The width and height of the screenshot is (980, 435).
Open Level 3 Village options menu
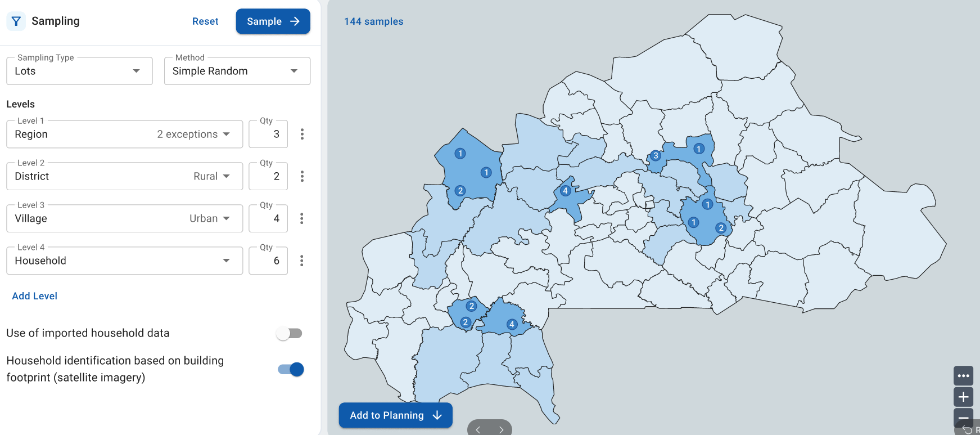(302, 218)
